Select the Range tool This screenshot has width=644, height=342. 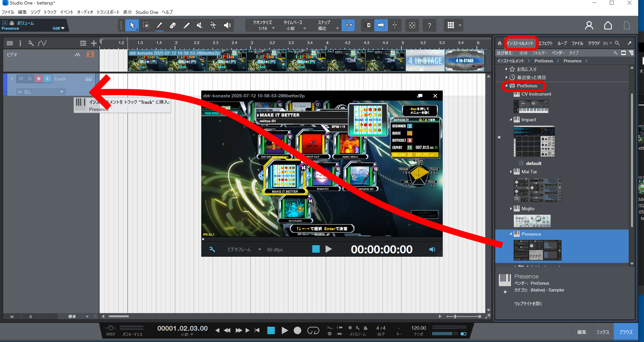[x=146, y=25]
